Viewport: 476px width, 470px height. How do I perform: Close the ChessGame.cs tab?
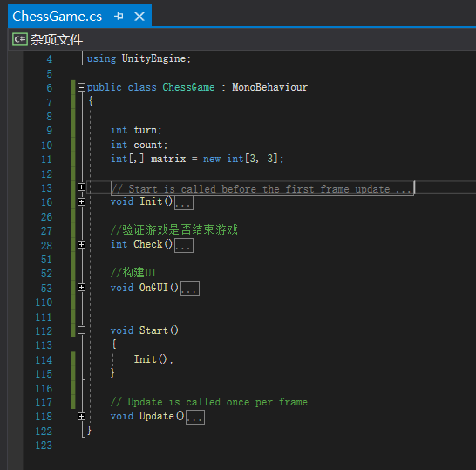tap(139, 16)
